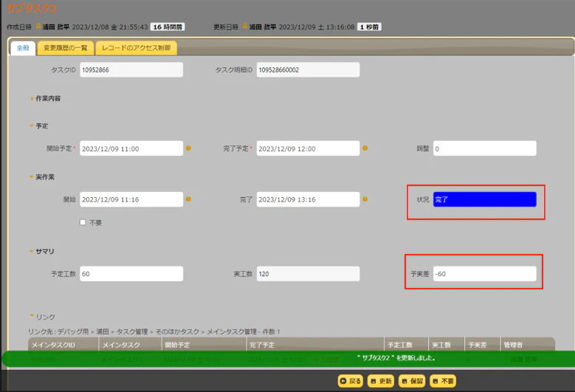
Task: Sort by 管理者 column header
Action: (528, 345)
